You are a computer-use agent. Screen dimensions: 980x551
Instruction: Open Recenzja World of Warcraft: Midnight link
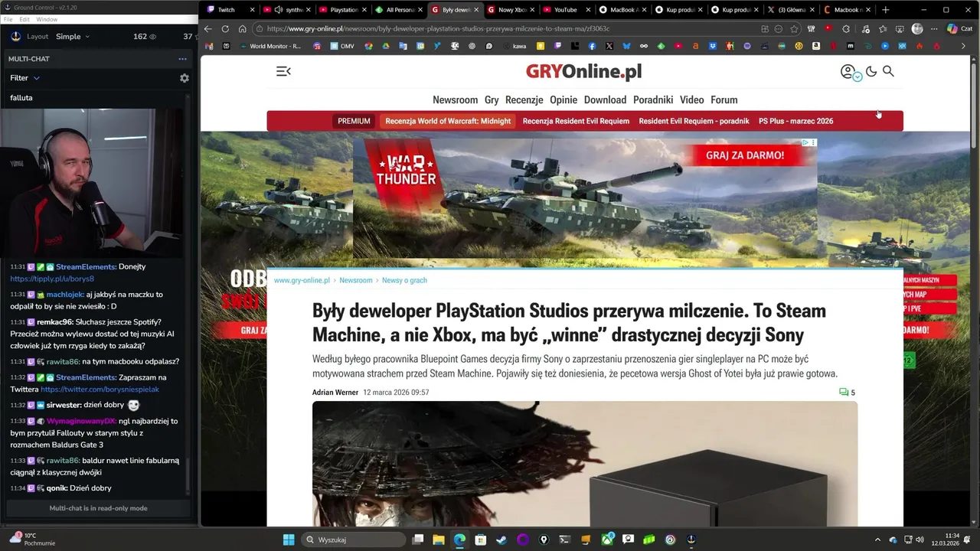448,121
